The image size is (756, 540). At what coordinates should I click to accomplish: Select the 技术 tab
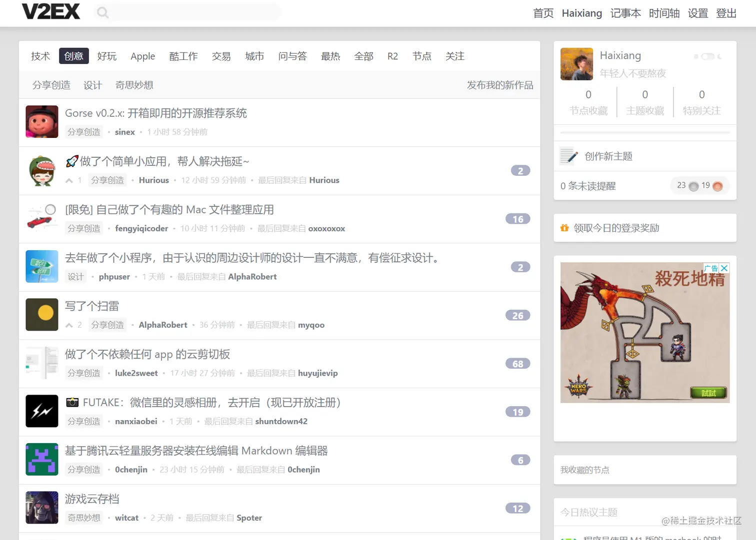point(40,56)
